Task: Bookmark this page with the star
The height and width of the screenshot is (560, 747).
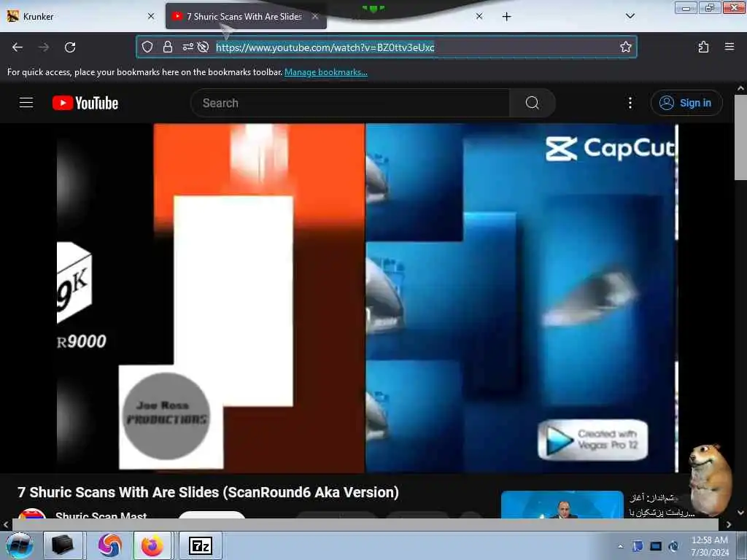Action: [x=625, y=47]
